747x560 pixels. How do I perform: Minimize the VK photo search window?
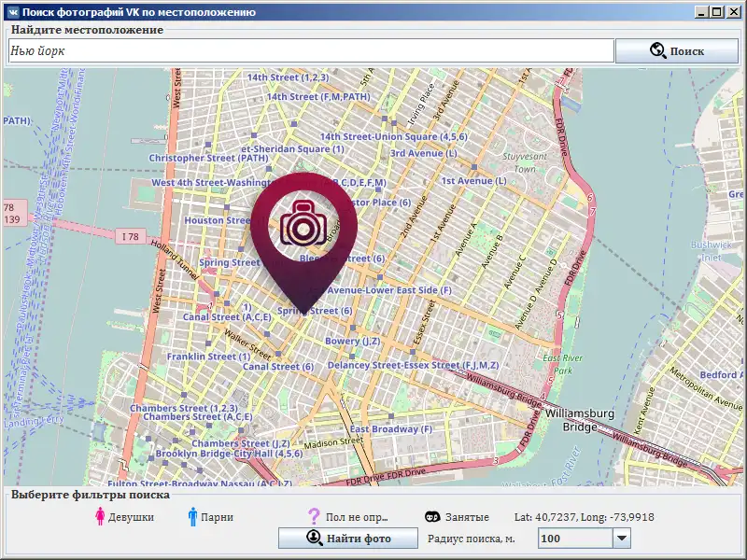[700, 12]
